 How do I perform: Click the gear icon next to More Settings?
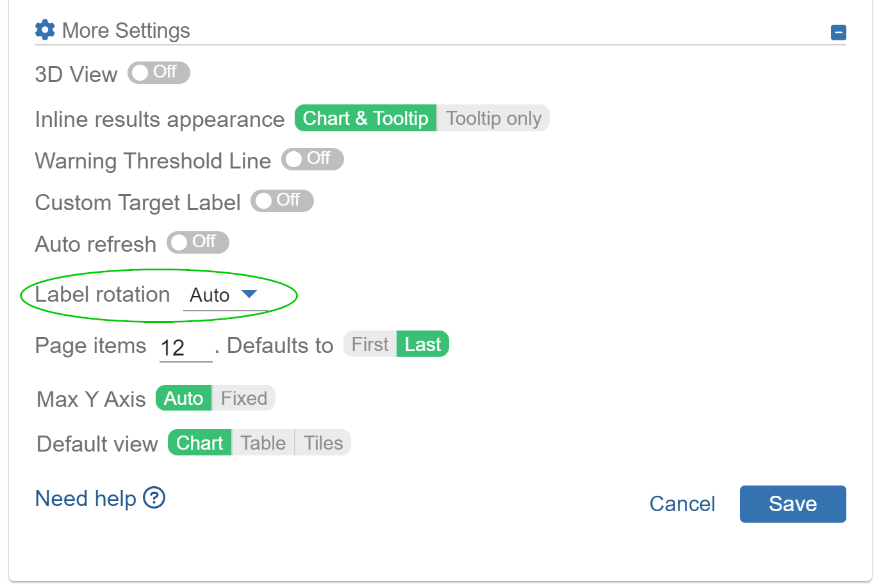point(44,29)
